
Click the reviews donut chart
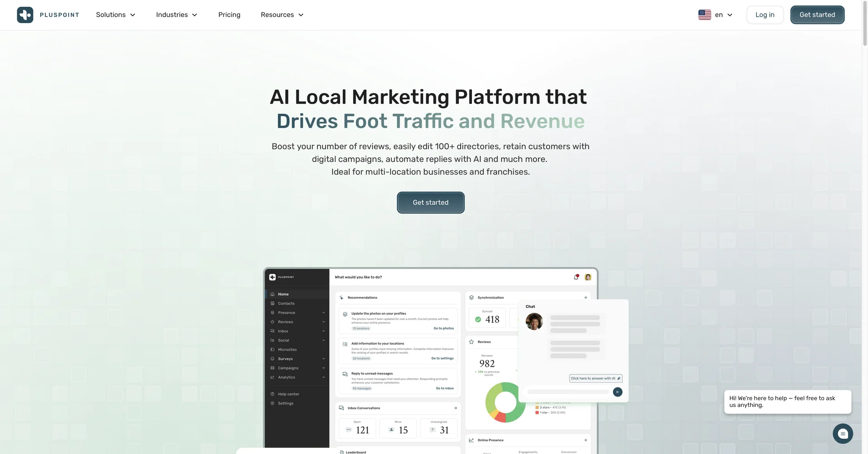[x=505, y=402]
